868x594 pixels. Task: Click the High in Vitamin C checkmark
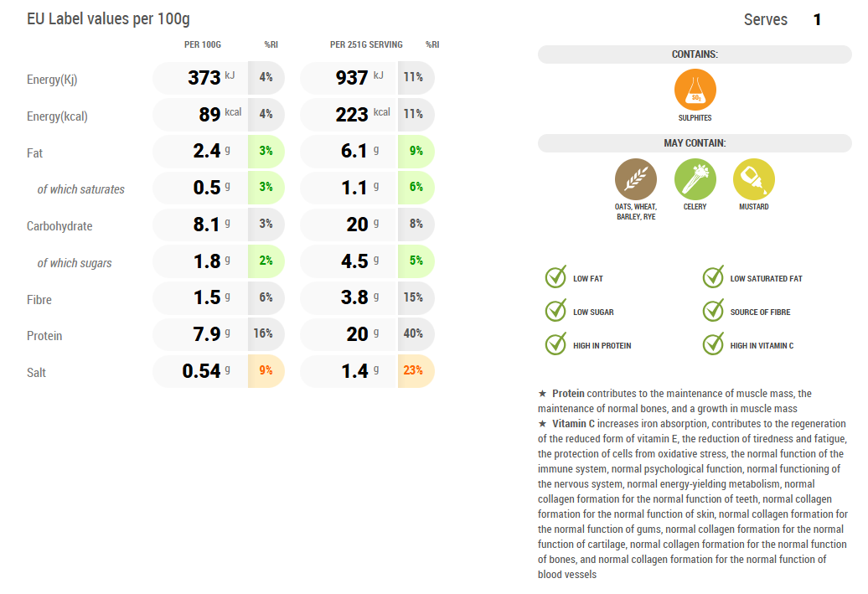point(713,344)
